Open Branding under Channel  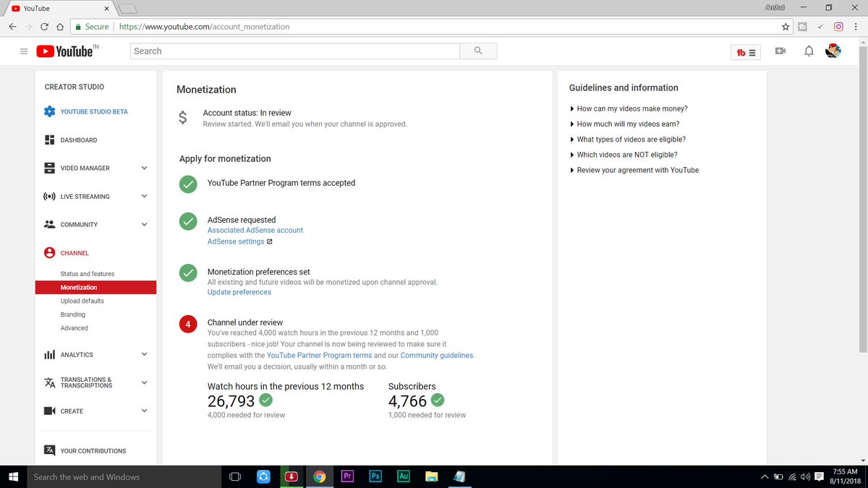[73, 314]
